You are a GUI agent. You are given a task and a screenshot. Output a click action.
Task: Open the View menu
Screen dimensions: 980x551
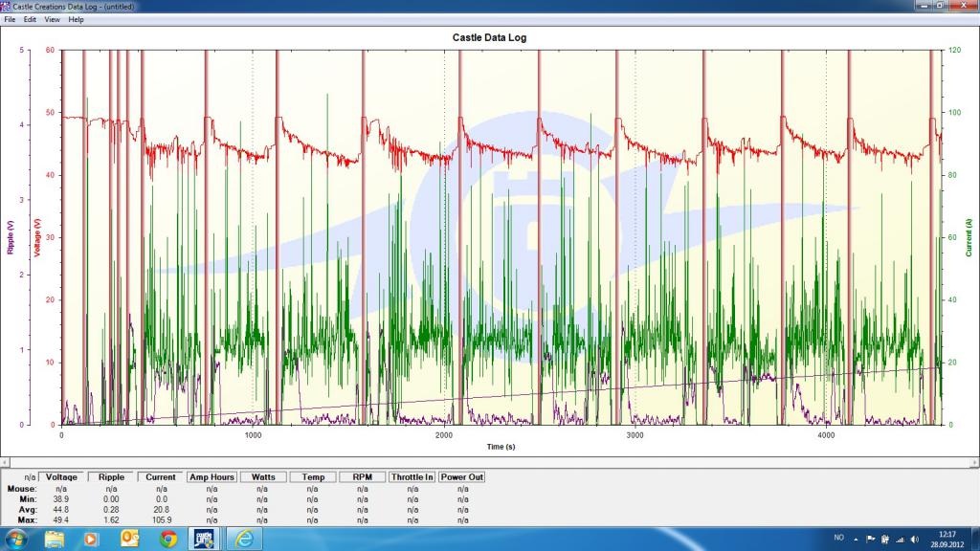[52, 19]
